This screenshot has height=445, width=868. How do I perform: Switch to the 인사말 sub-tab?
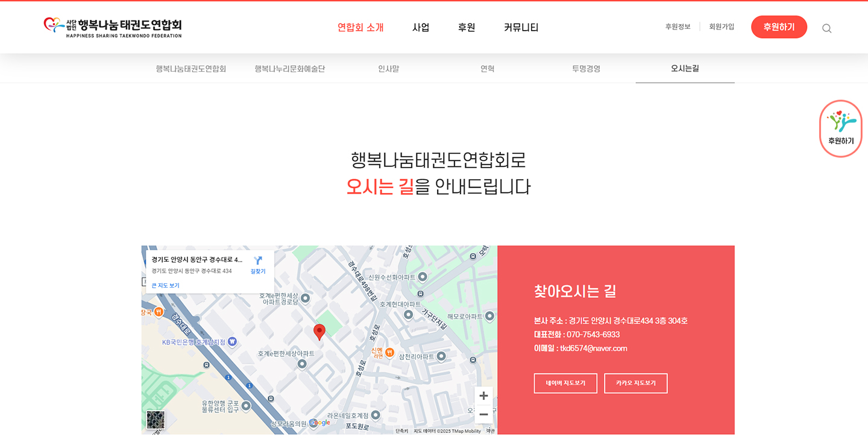(388, 69)
